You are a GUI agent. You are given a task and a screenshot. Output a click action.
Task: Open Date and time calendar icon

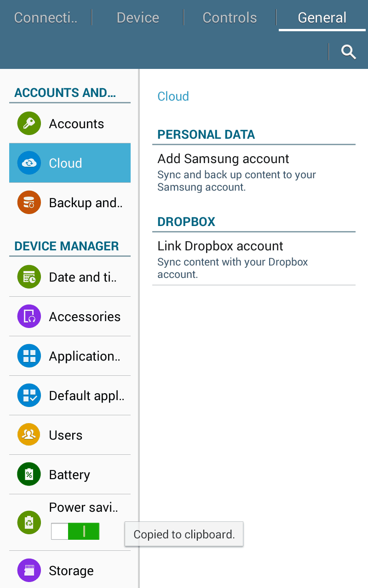[x=29, y=277]
